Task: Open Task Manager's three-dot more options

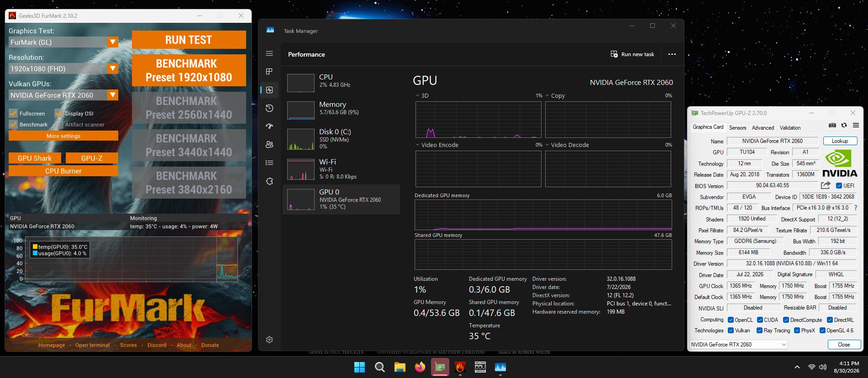Action: tap(672, 54)
